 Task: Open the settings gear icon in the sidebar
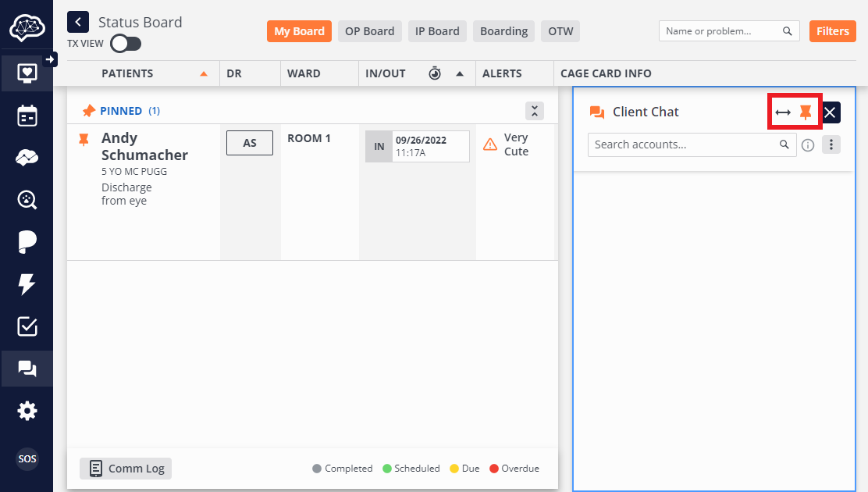coord(27,411)
